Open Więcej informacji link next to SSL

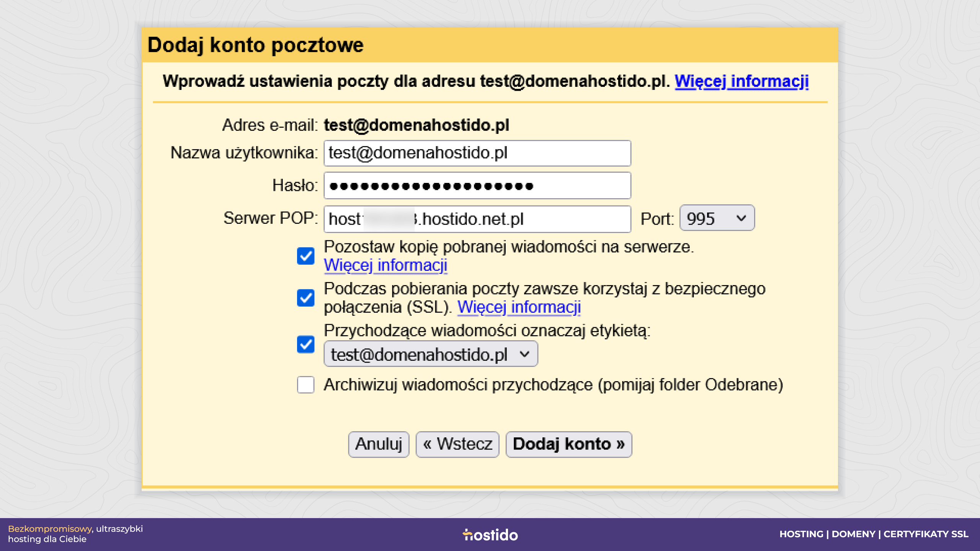click(519, 307)
